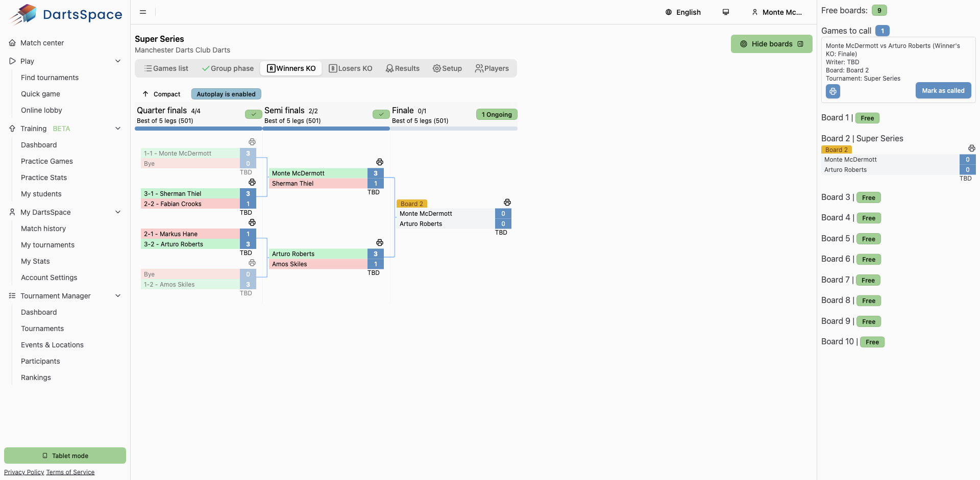Click print icon above Arturo Roberts vs Amos Skiles
Viewport: 980px width, 480px height.
pyautogui.click(x=379, y=243)
